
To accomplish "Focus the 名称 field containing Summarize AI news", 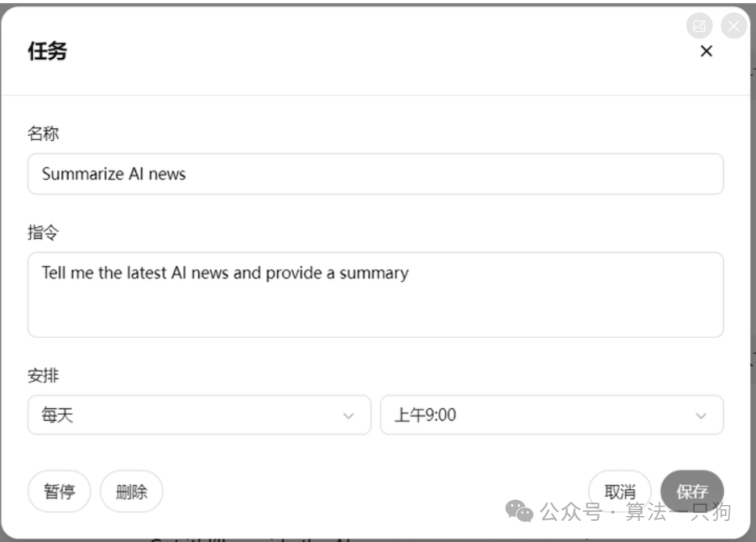I will tap(375, 174).
